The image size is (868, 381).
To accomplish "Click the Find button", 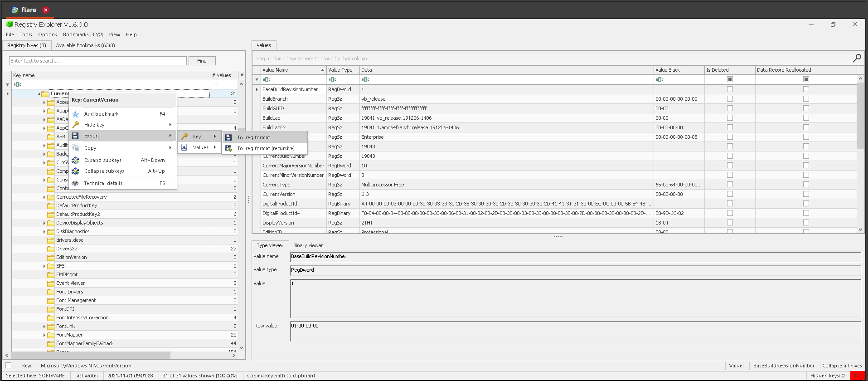I will coord(202,61).
